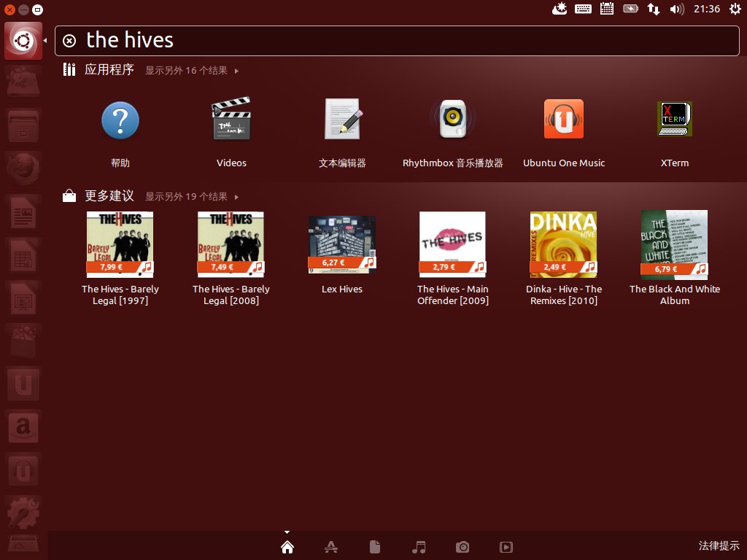The image size is (747, 560).
Task: Open the calendar indicator in top panel
Action: tap(607, 9)
